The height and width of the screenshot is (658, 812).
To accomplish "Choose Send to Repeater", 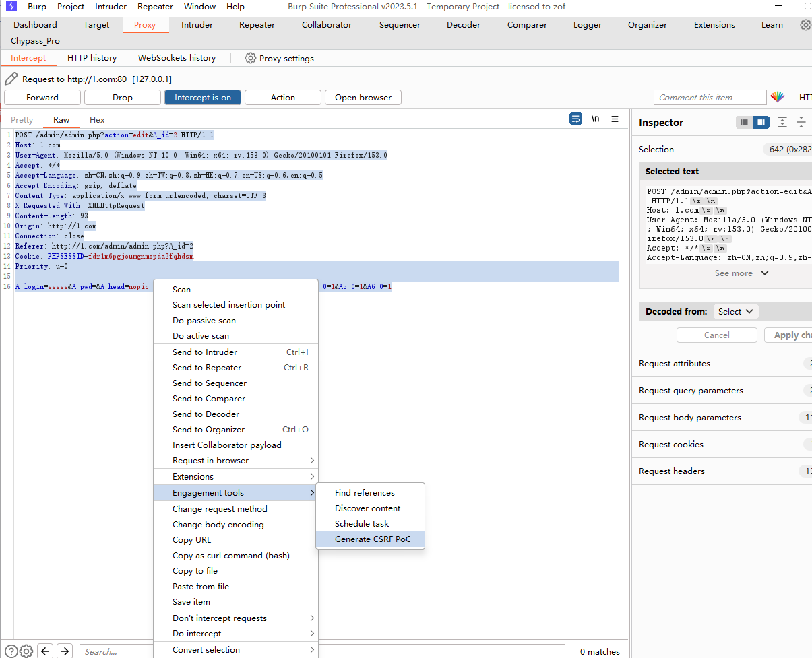I will pos(236,368).
